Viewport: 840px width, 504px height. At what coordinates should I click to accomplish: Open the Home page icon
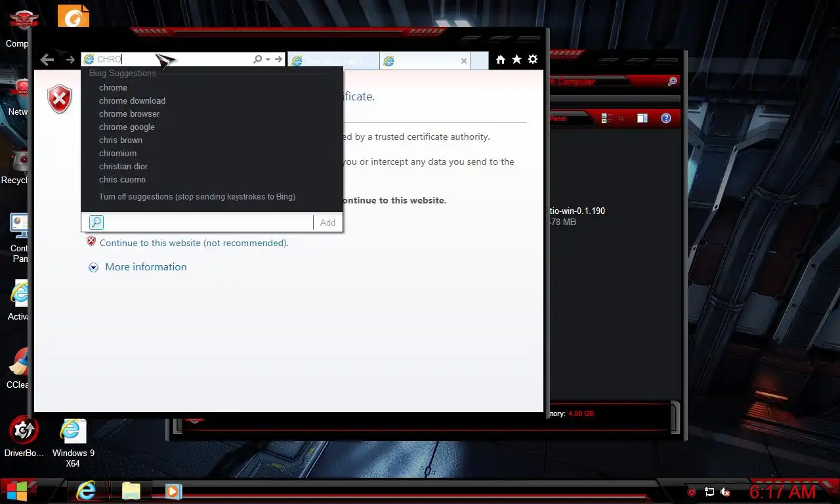pyautogui.click(x=501, y=60)
